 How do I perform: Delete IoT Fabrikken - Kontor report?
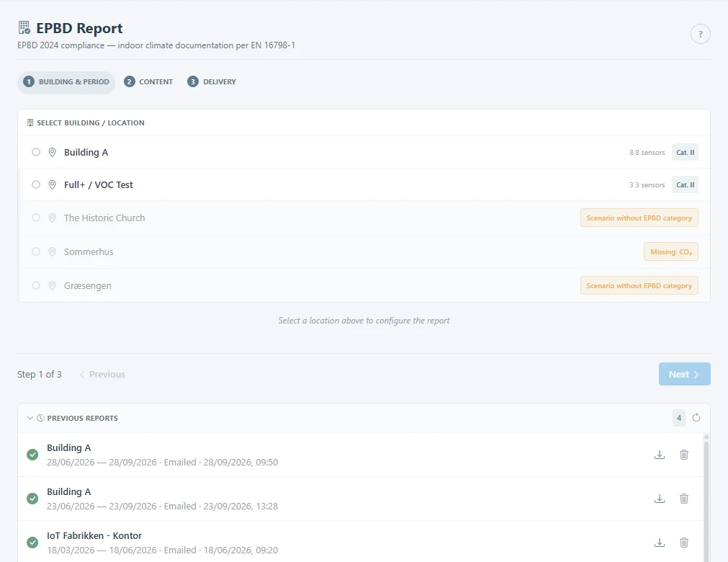click(684, 543)
